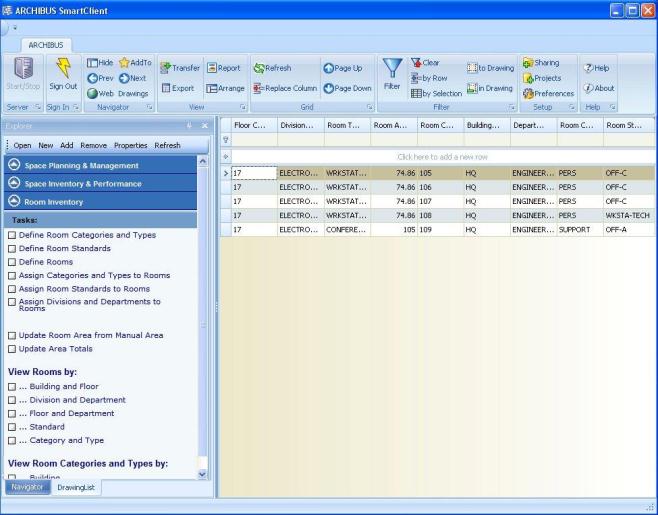The height and width of the screenshot is (515, 658).
Task: Filter by Row
Action: pos(429,78)
